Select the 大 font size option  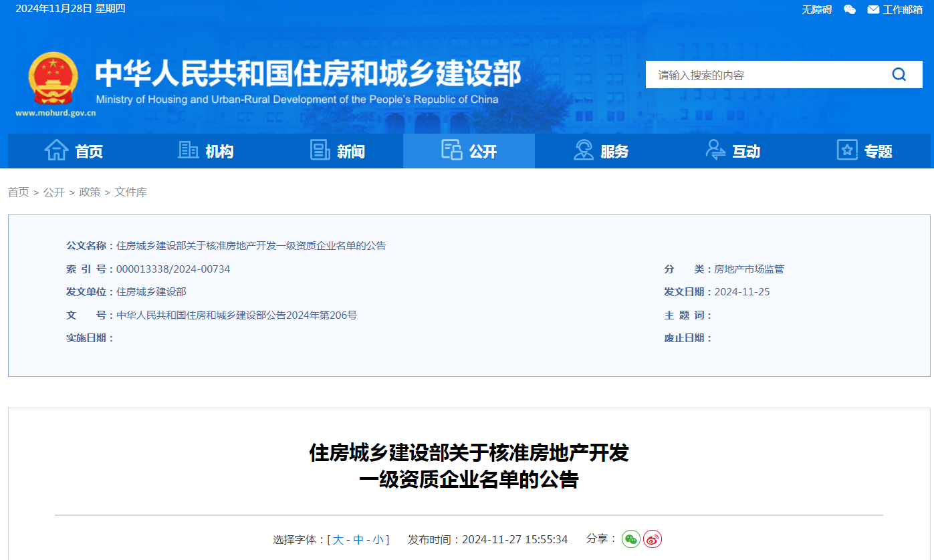click(339, 539)
